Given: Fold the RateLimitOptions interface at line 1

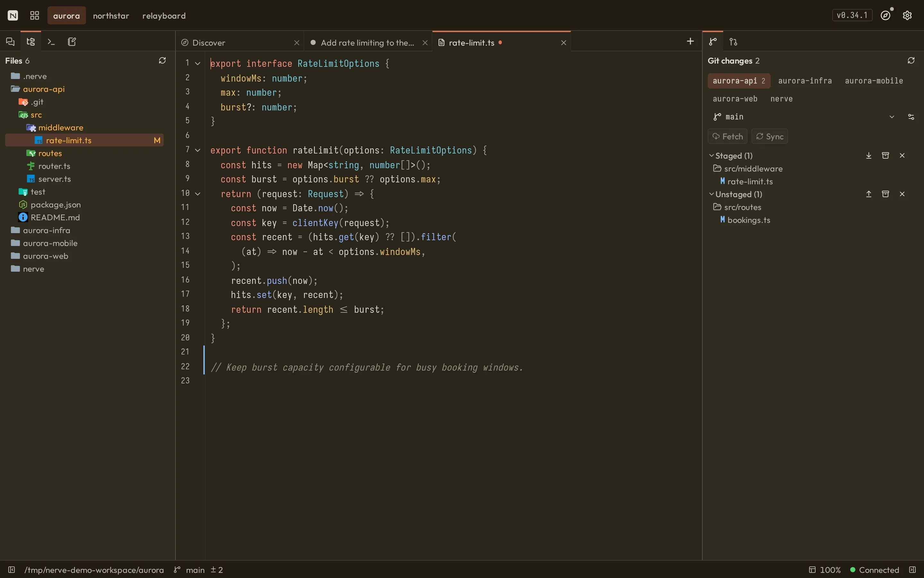Looking at the screenshot, I should pyautogui.click(x=198, y=63).
